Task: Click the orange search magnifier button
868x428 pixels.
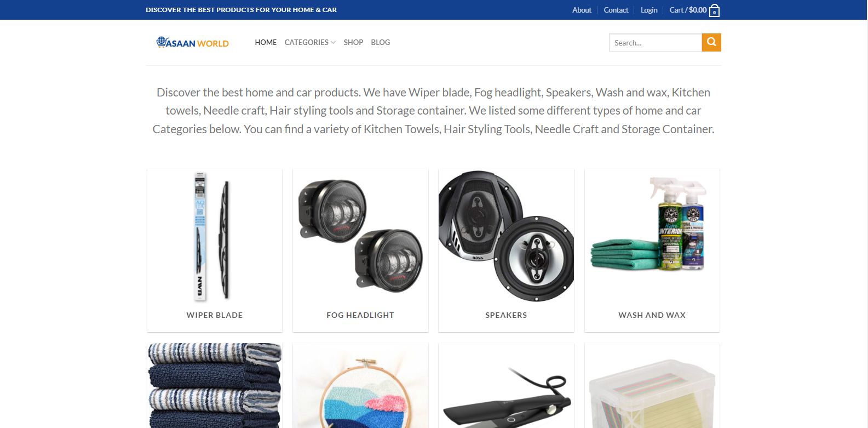Action: click(711, 42)
